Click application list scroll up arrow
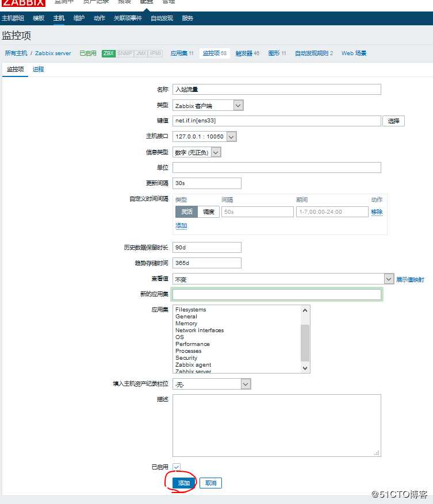 pyautogui.click(x=305, y=310)
